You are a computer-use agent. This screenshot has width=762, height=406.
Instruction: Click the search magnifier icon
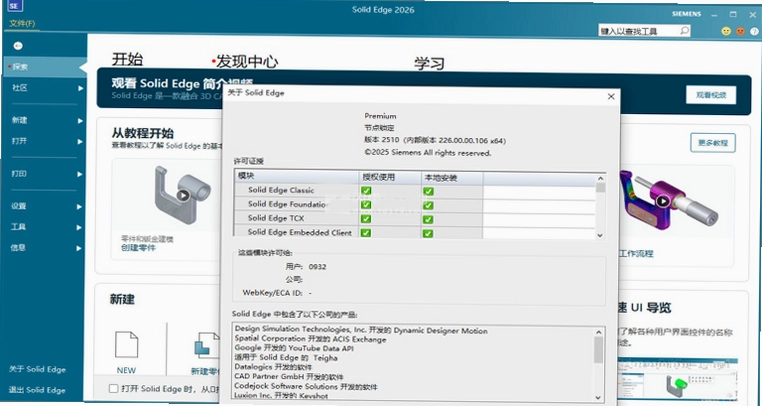(x=684, y=31)
